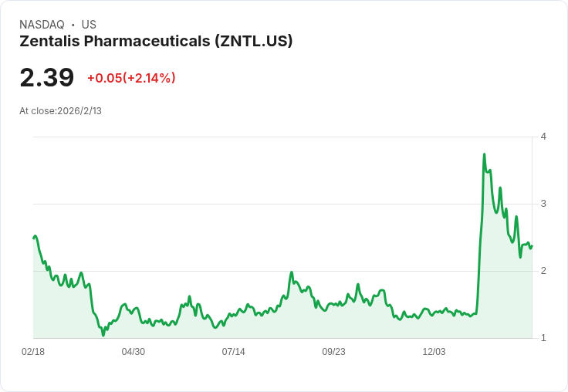The height and width of the screenshot is (392, 568).
Task: Click the price axis label 4
Action: click(543, 137)
